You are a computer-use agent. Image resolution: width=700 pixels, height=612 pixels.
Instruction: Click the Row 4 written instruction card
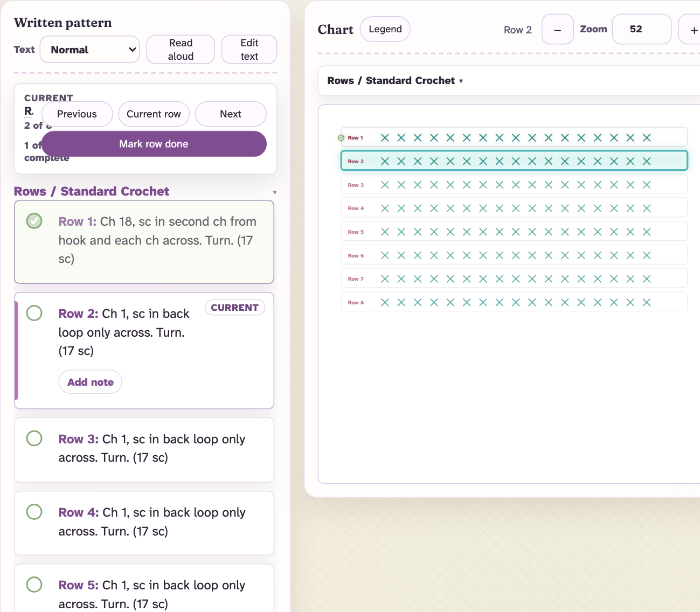tap(144, 523)
